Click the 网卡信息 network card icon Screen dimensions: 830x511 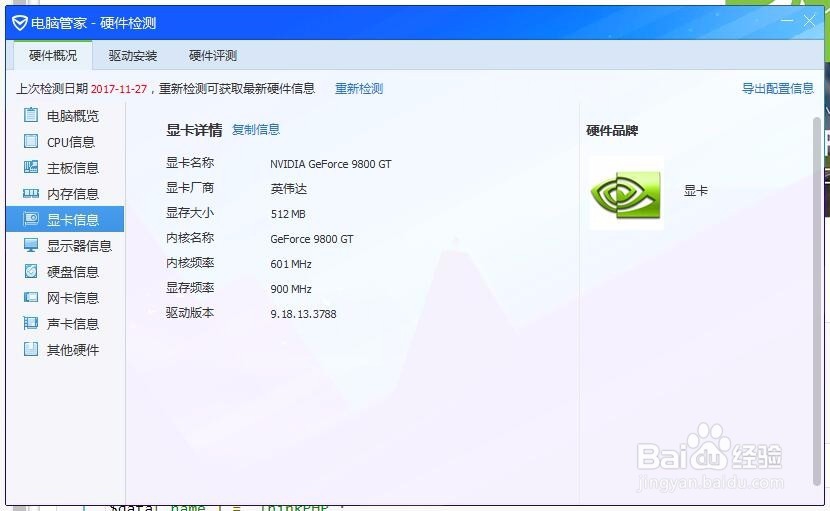click(31, 297)
